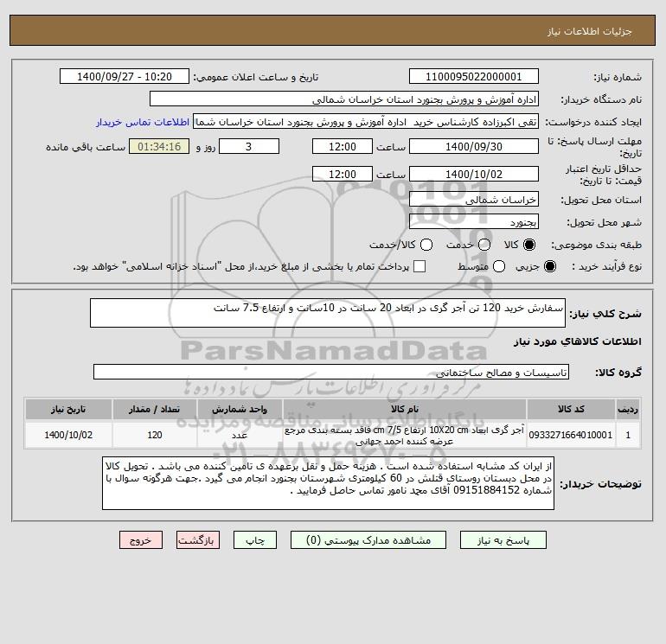Click the row number 1 cell
The width and height of the screenshot is (666, 644).
628,435
